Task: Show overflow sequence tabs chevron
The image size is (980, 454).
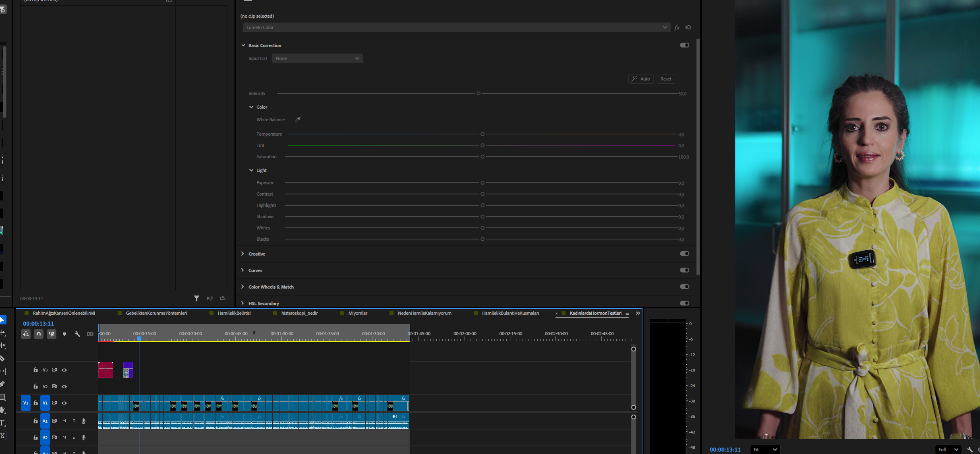Action: click(x=638, y=313)
